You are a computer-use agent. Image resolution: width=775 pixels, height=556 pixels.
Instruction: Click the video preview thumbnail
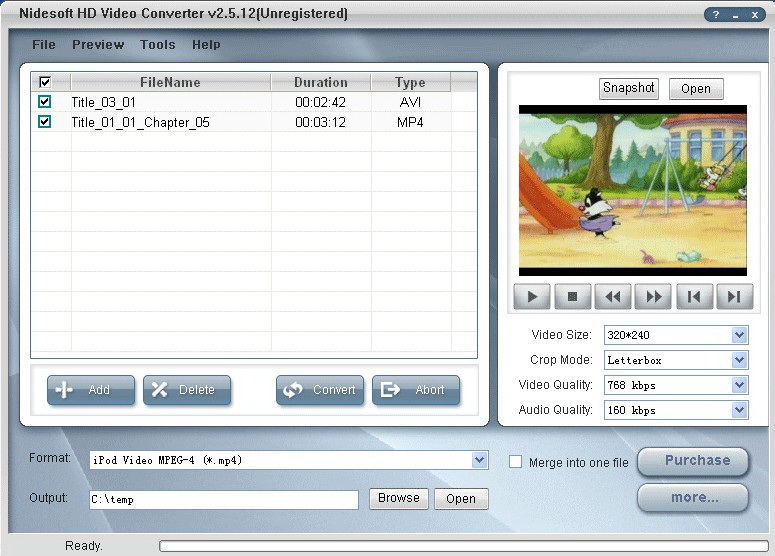[633, 190]
